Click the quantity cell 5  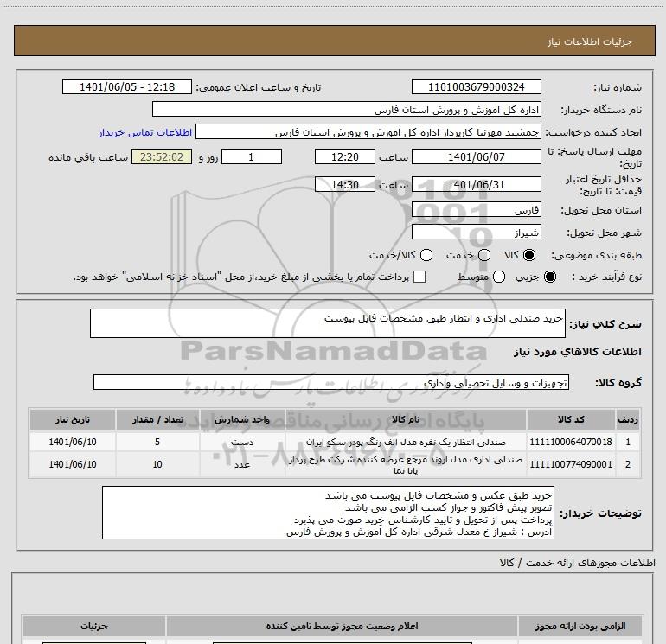(157, 442)
